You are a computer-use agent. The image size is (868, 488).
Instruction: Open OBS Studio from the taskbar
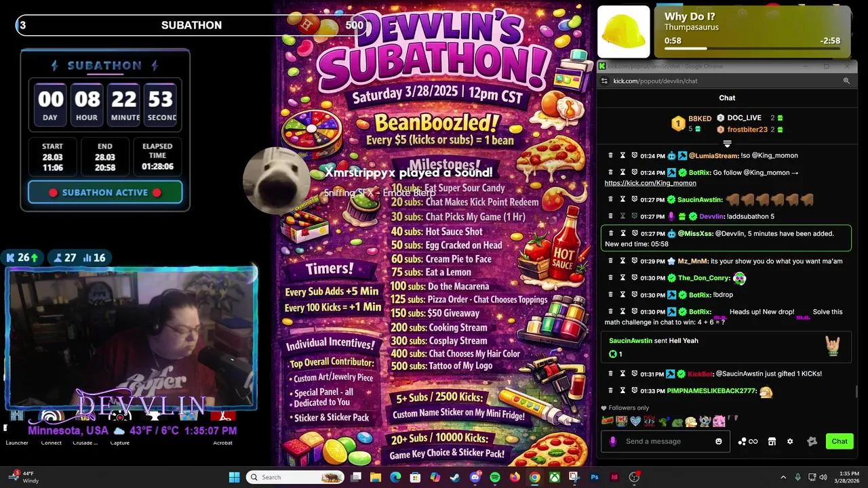pyautogui.click(x=635, y=477)
